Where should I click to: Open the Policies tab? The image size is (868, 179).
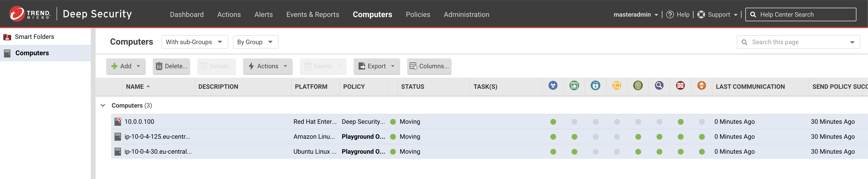pos(418,14)
